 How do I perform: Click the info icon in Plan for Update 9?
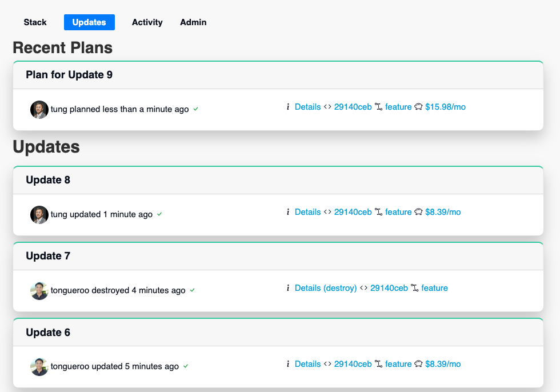pos(288,107)
